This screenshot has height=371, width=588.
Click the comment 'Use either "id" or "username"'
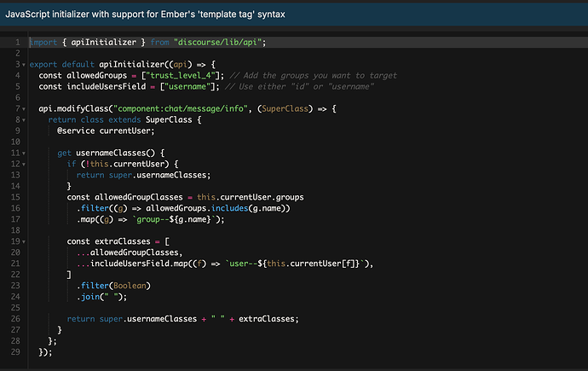point(299,87)
